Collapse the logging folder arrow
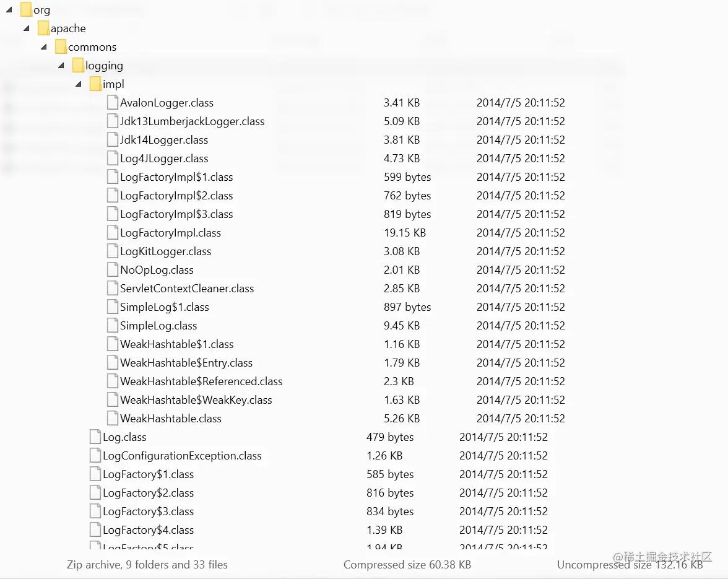 (61, 66)
